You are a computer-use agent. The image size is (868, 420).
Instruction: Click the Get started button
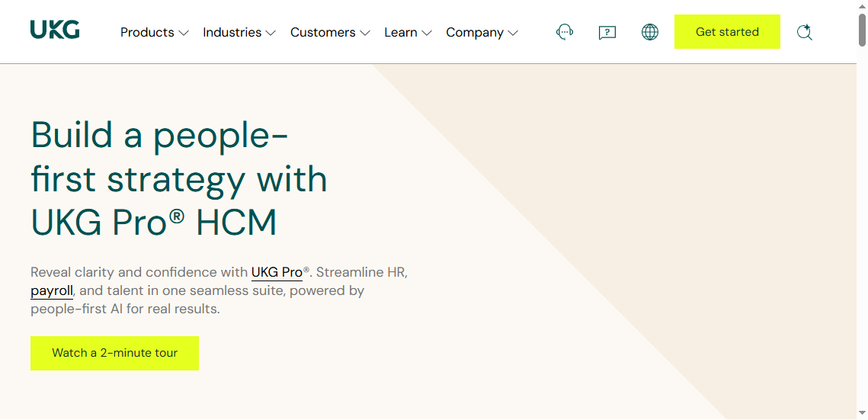tap(727, 31)
